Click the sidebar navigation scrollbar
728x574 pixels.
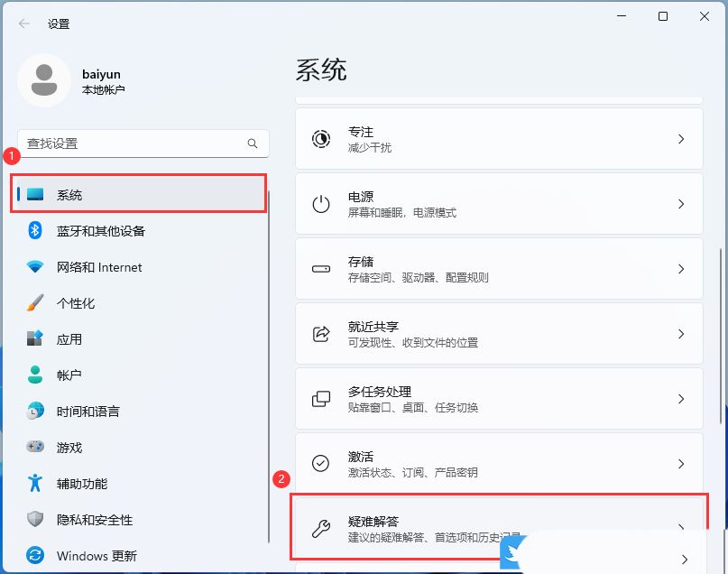(x=268, y=367)
